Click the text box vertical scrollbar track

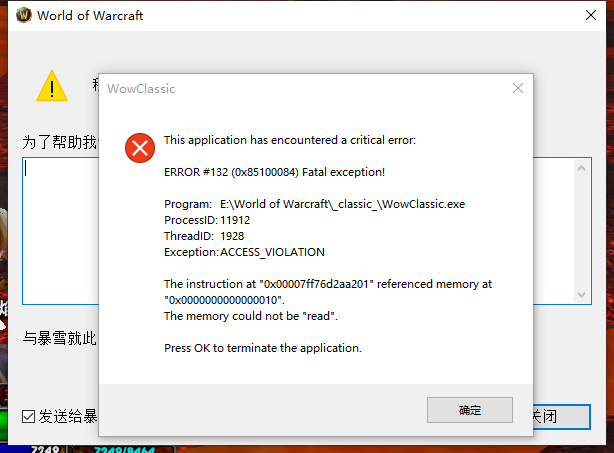583,230
